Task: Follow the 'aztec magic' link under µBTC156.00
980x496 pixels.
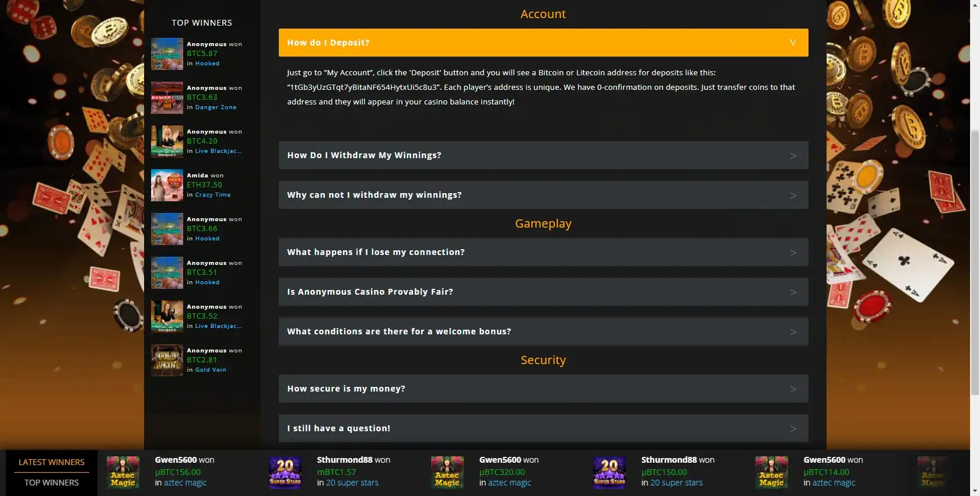Action: 185,483
